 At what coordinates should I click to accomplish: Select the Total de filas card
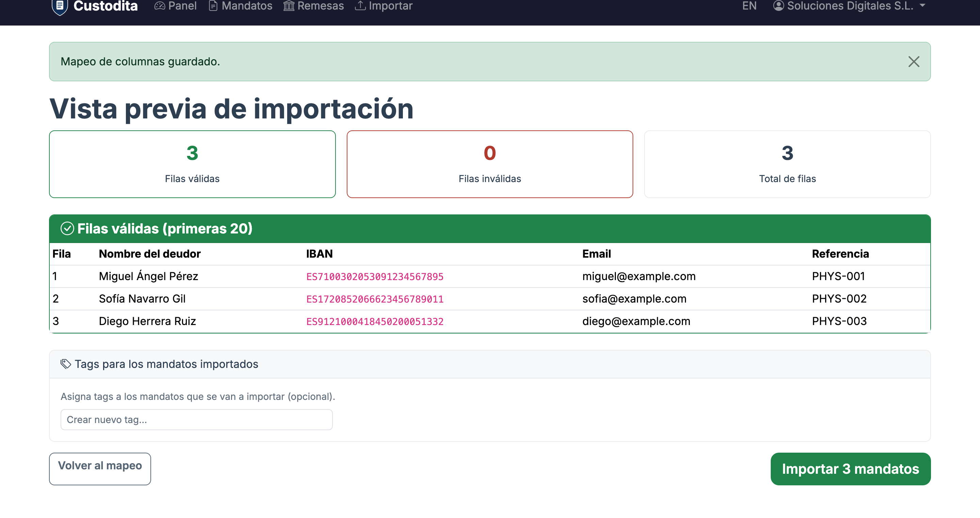pos(787,164)
